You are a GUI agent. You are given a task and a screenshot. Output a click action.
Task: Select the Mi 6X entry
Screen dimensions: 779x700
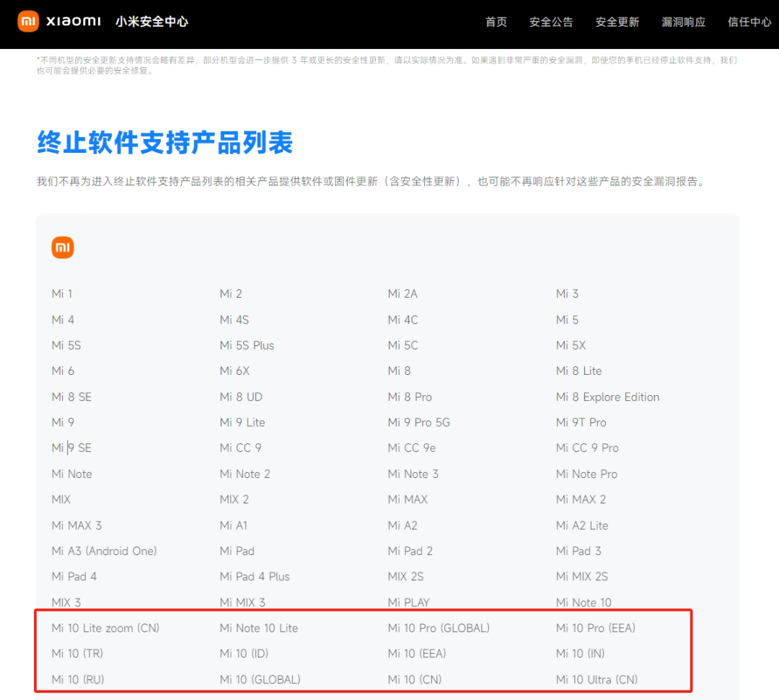click(235, 371)
